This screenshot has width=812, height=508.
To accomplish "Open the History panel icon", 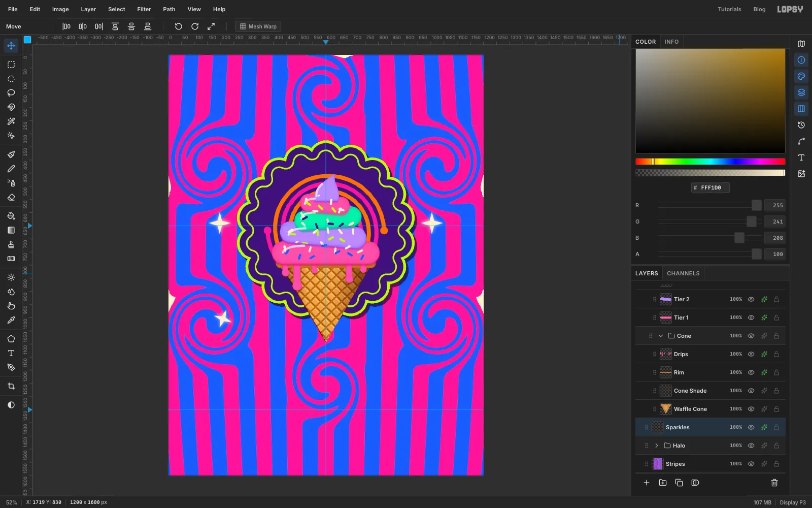I will (x=801, y=125).
